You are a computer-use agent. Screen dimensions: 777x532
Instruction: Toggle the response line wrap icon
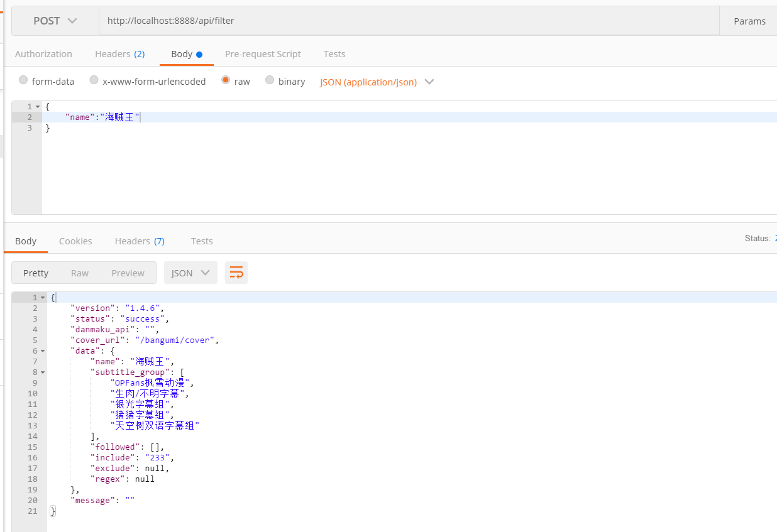(236, 273)
